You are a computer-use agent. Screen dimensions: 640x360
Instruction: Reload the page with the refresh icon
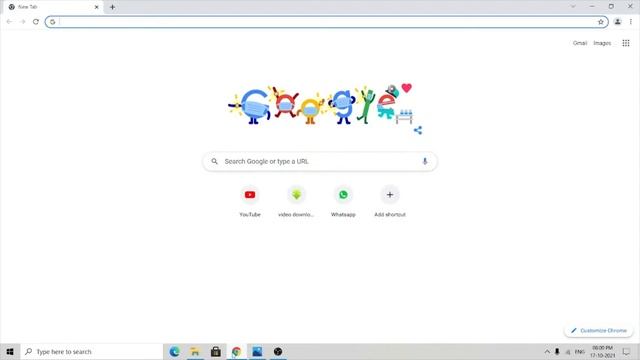click(36, 22)
